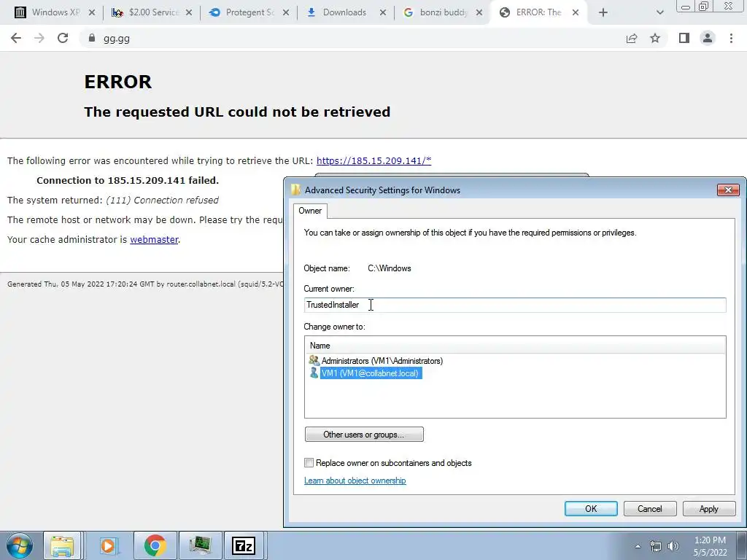747x560 pixels.
Task: Click the webmaster link
Action: pyautogui.click(x=154, y=239)
